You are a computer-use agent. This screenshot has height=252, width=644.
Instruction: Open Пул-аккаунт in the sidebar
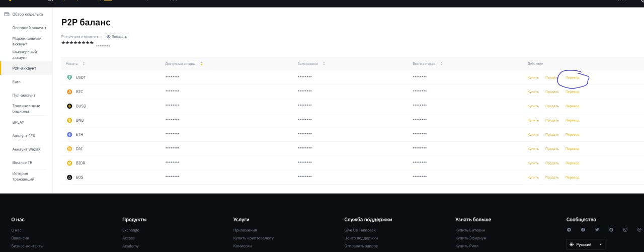[24, 95]
